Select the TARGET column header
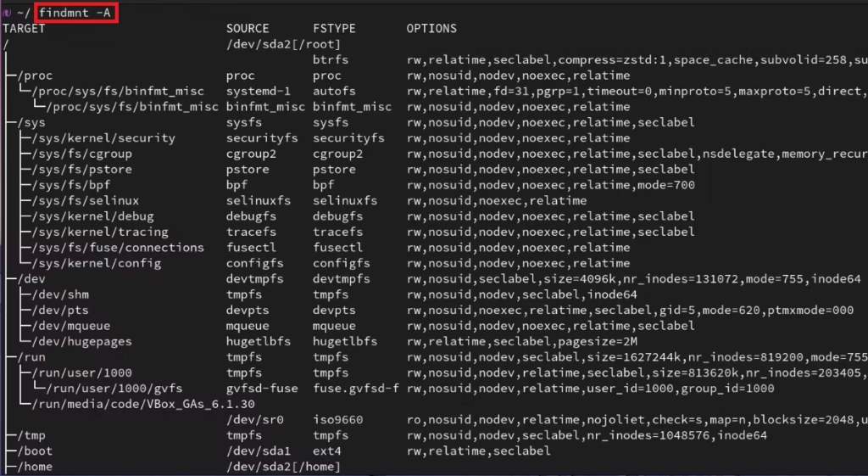 tap(24, 28)
